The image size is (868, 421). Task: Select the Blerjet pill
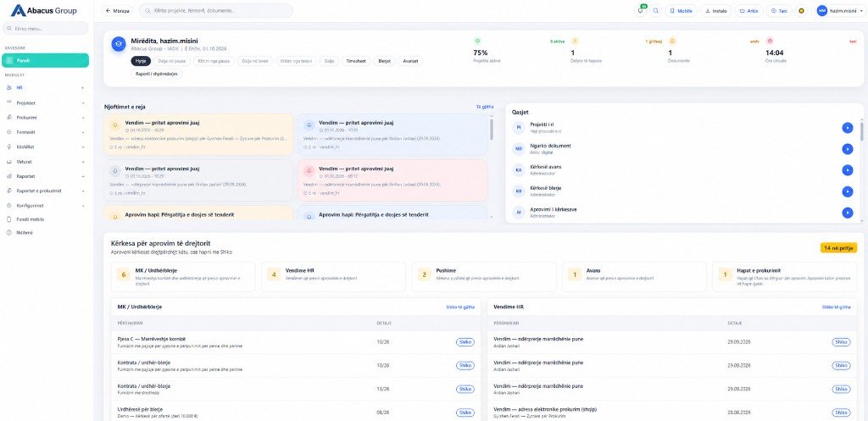pos(384,61)
